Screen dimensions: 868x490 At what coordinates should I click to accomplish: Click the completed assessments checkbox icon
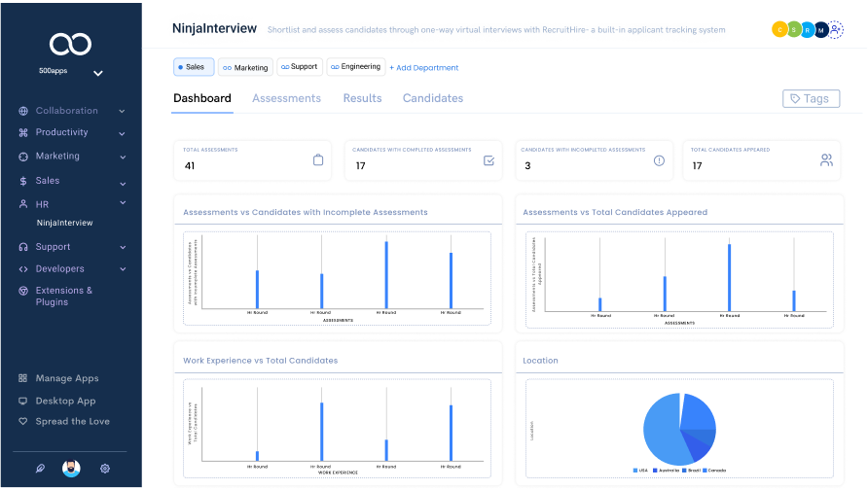tap(488, 160)
